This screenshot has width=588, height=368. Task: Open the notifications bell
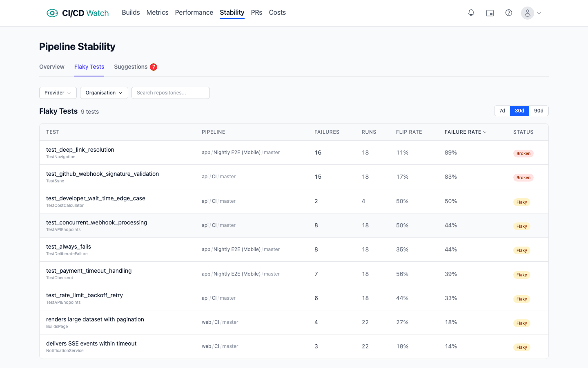[471, 13]
